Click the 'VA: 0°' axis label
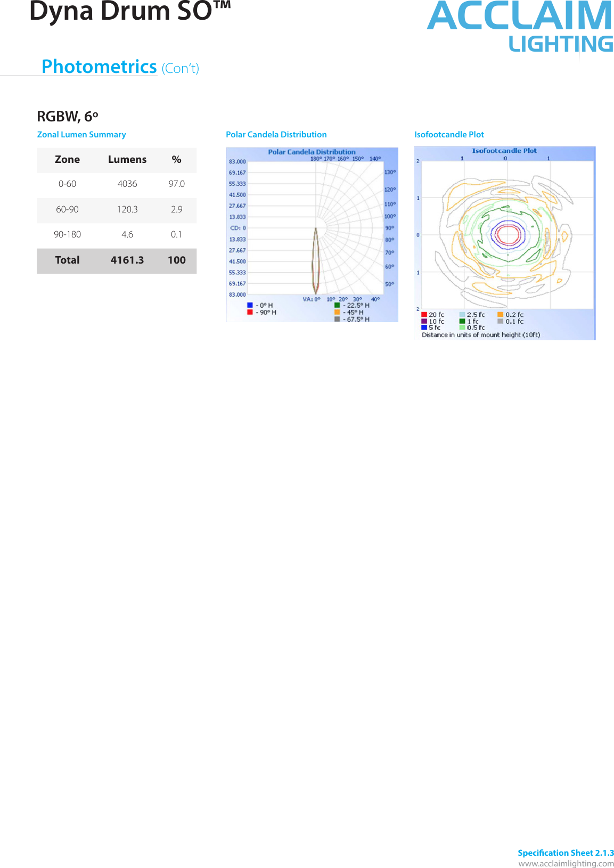614x868 pixels. 312,299
